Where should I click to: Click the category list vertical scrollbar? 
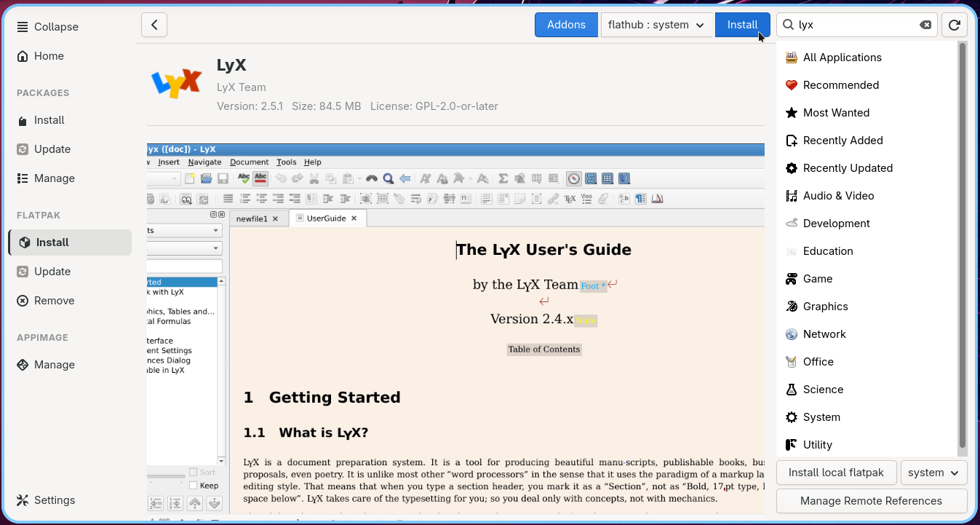[963, 245]
